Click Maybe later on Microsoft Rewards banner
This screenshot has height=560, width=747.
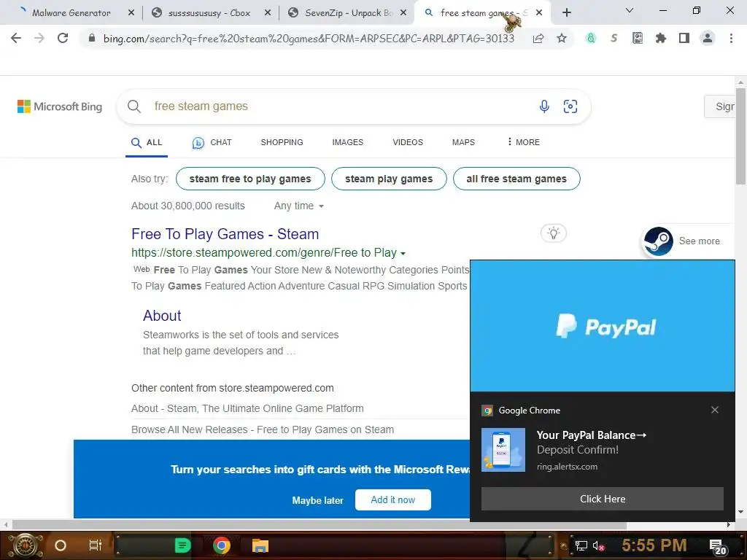[318, 500]
